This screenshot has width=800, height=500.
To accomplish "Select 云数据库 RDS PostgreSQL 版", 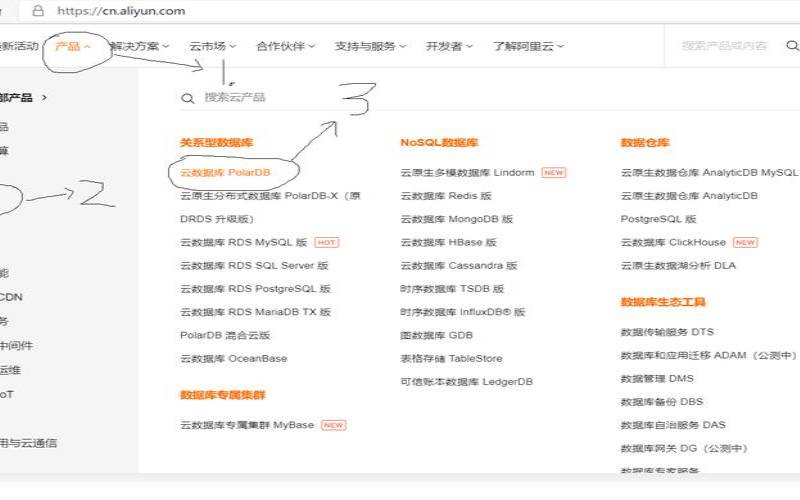I will coord(255,289).
